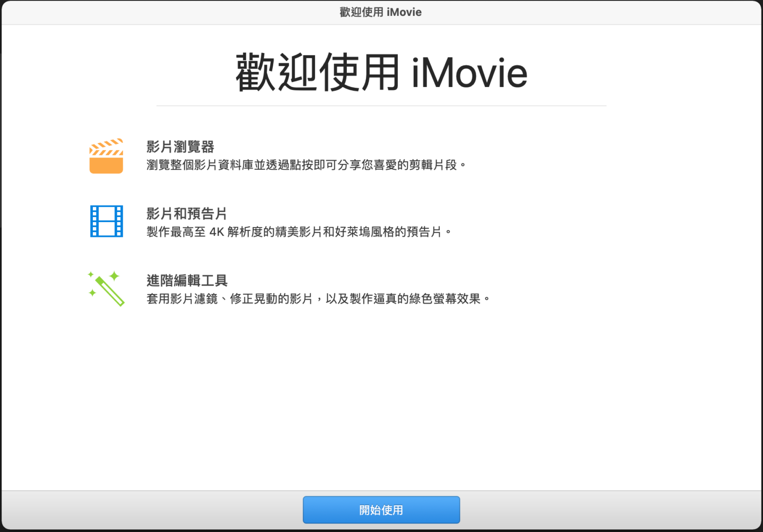Select the 影片和預告片 heading
Image resolution: width=763 pixels, height=532 pixels.
(186, 214)
